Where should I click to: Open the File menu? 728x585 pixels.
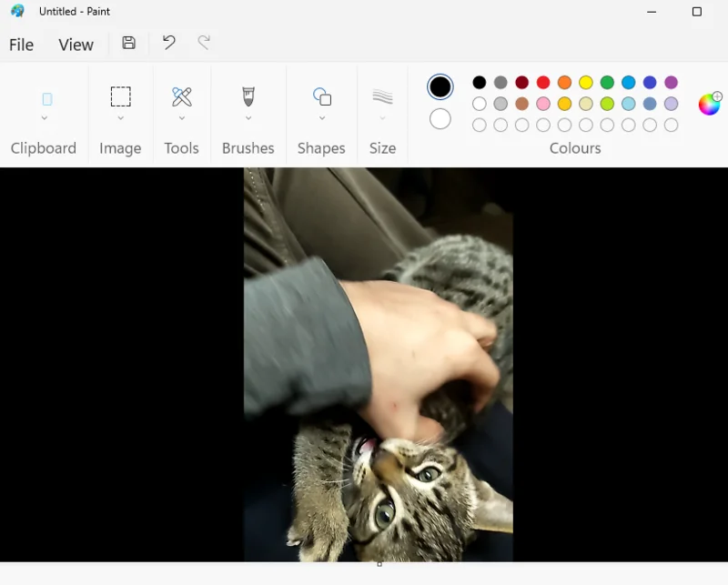21,44
